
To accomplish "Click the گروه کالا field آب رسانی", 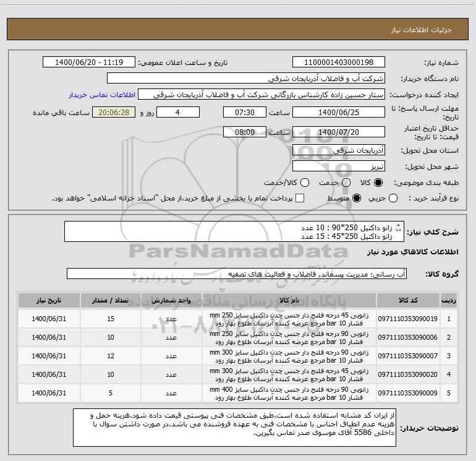I will (x=237, y=274).
